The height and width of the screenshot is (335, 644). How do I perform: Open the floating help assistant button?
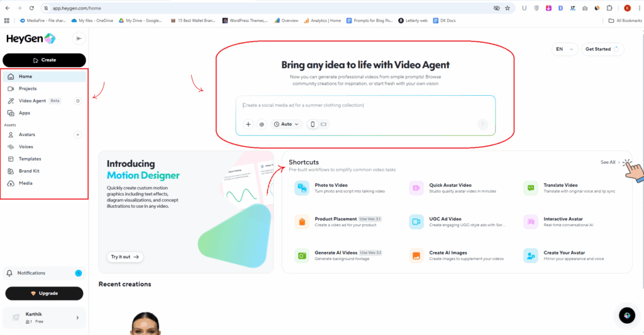(x=627, y=315)
